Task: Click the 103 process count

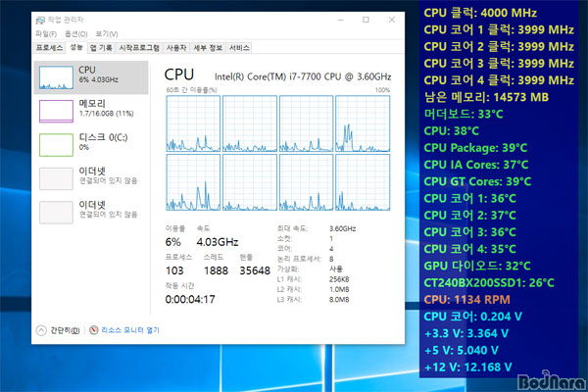Action: [174, 270]
